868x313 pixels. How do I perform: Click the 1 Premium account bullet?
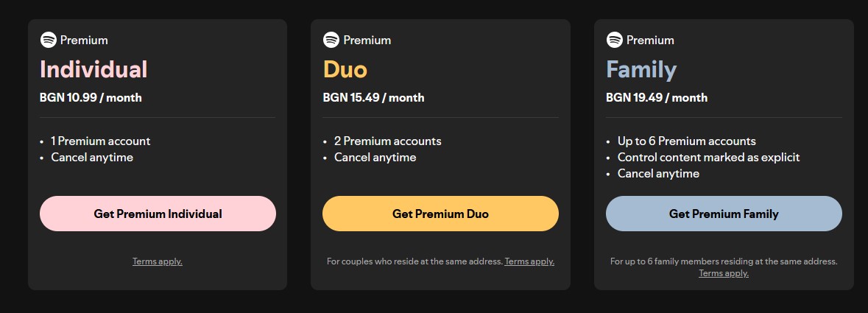pos(100,141)
